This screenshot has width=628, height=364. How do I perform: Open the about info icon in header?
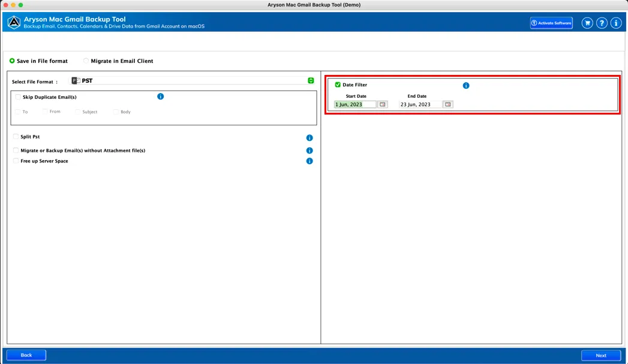coord(616,23)
